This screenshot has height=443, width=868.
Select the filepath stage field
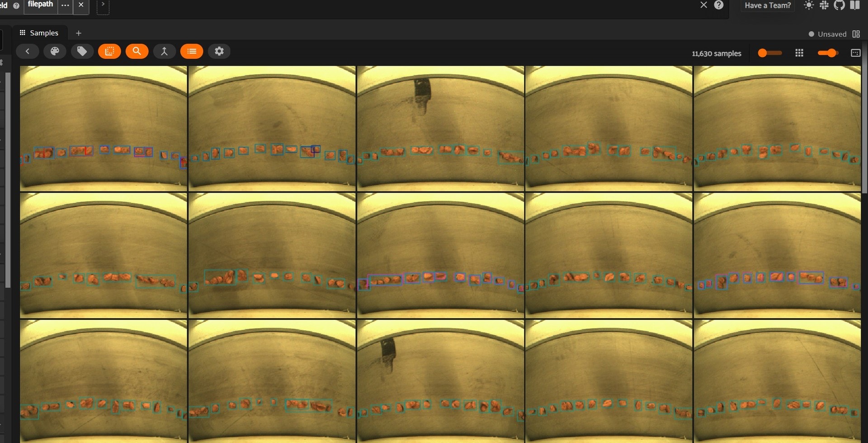[x=40, y=5]
